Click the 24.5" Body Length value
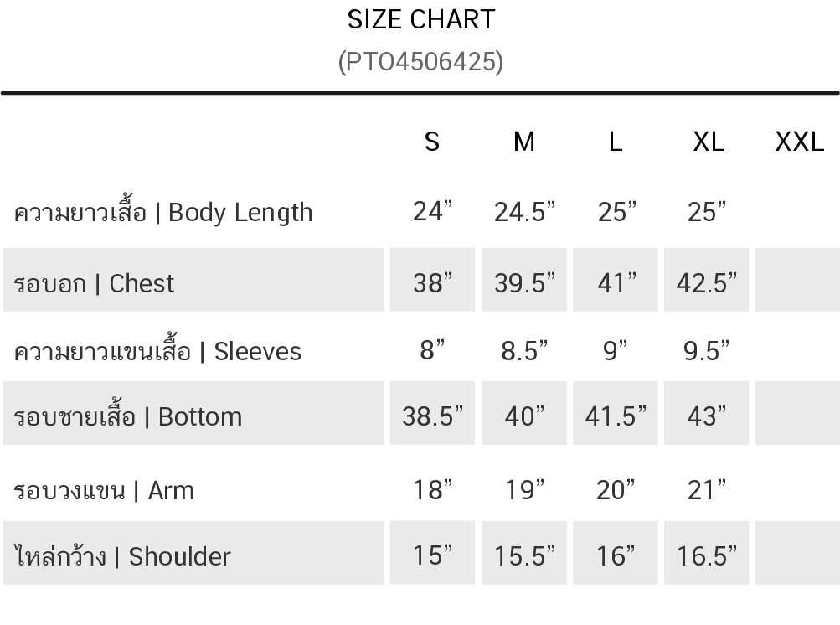The image size is (840, 625). [x=524, y=212]
